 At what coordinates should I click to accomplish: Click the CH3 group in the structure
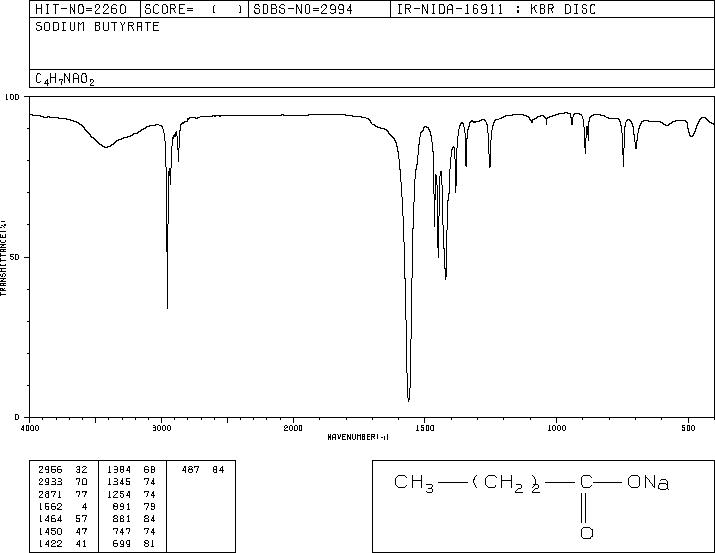point(414,484)
